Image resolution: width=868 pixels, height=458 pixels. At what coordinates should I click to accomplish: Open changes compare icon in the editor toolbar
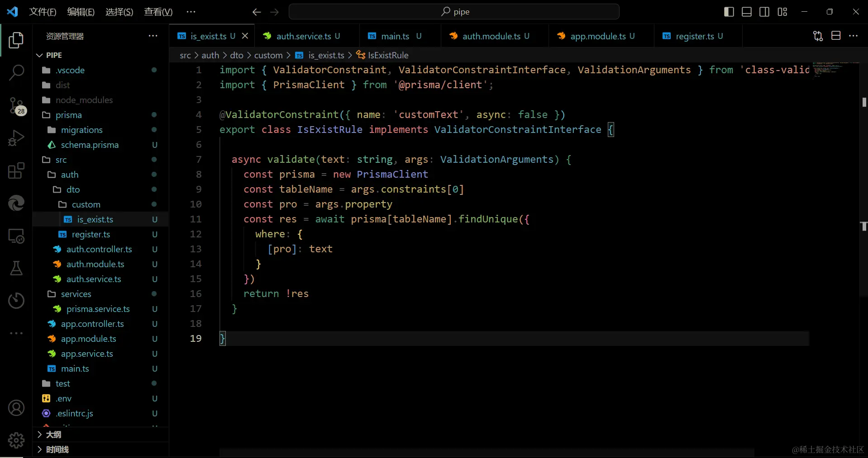818,36
